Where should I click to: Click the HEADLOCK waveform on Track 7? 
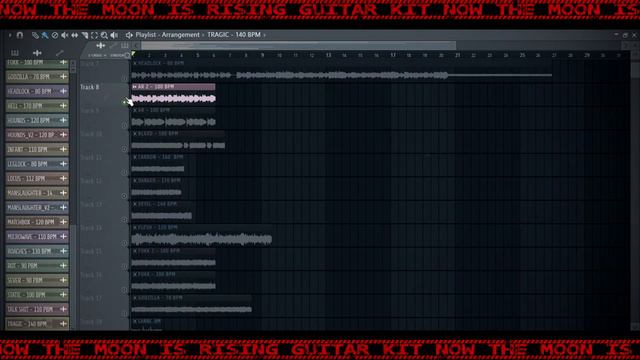[341, 75]
